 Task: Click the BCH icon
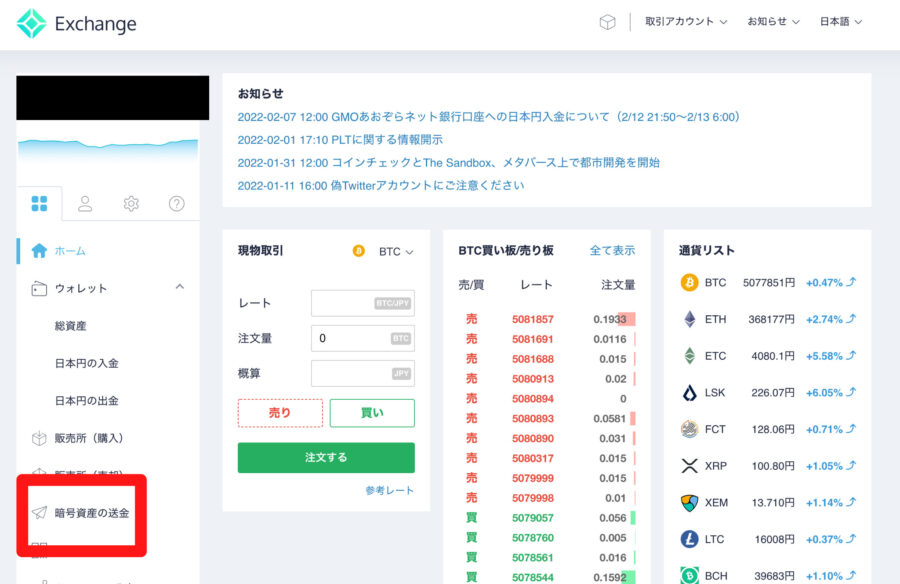[x=689, y=575]
